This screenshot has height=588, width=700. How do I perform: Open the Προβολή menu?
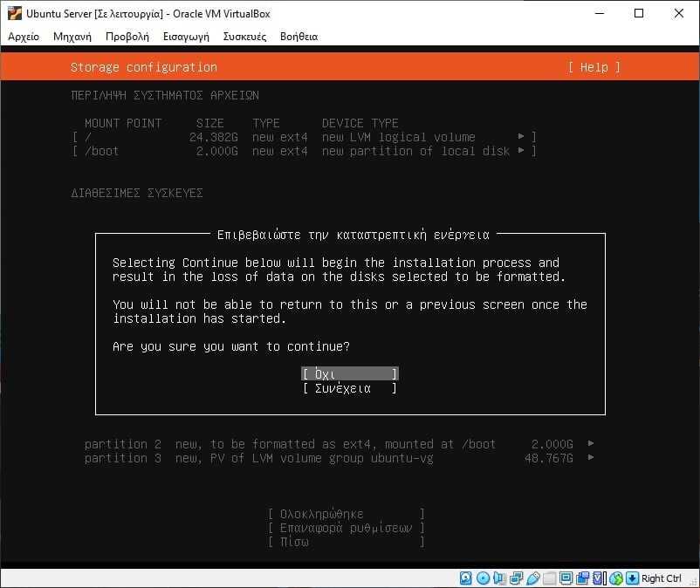(x=127, y=37)
